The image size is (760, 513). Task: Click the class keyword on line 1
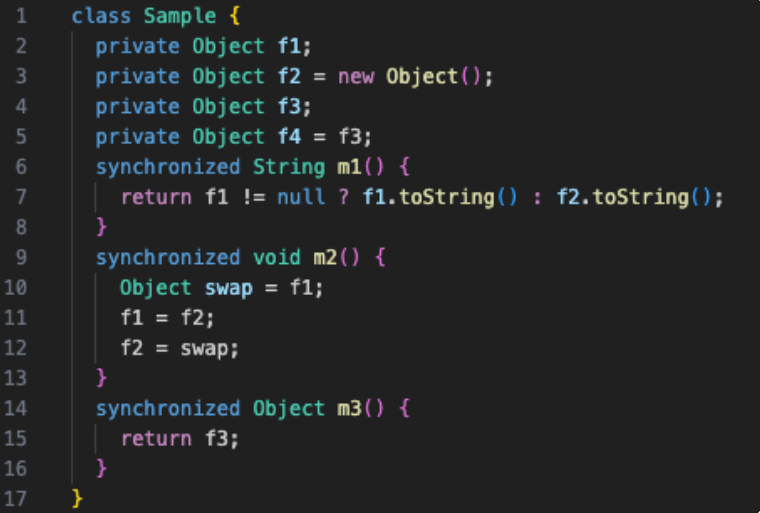101,16
